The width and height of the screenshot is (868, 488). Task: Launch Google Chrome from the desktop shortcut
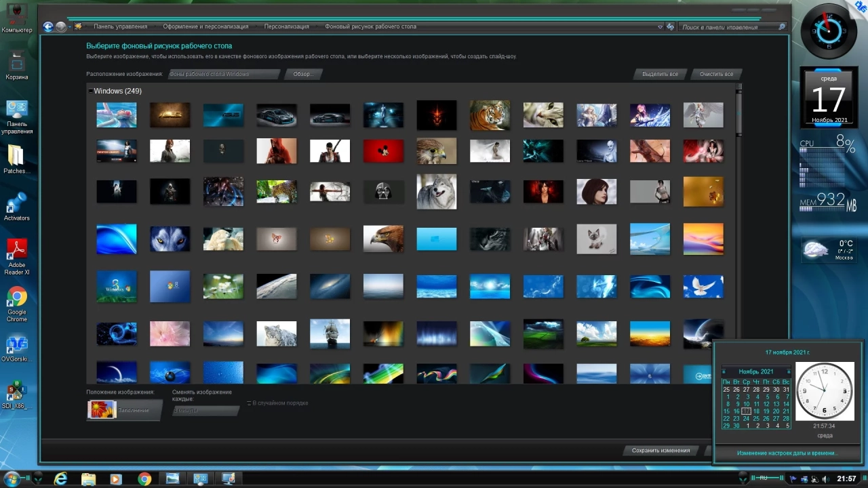click(17, 304)
